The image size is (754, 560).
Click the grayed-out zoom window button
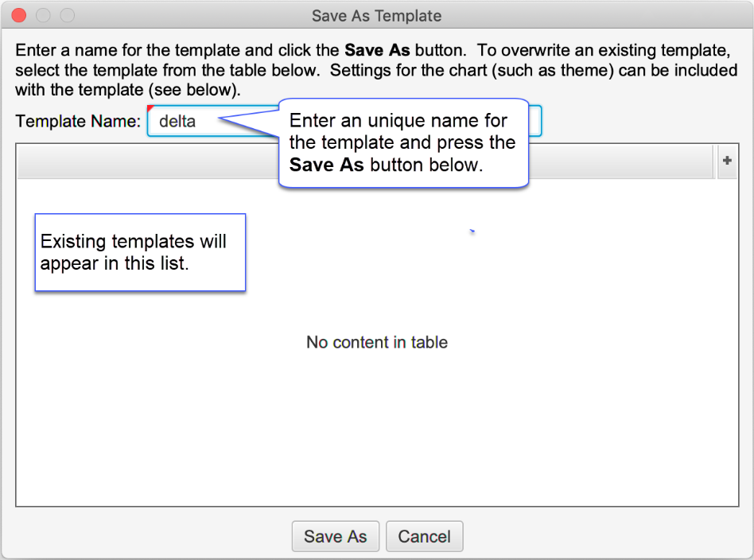tap(68, 15)
